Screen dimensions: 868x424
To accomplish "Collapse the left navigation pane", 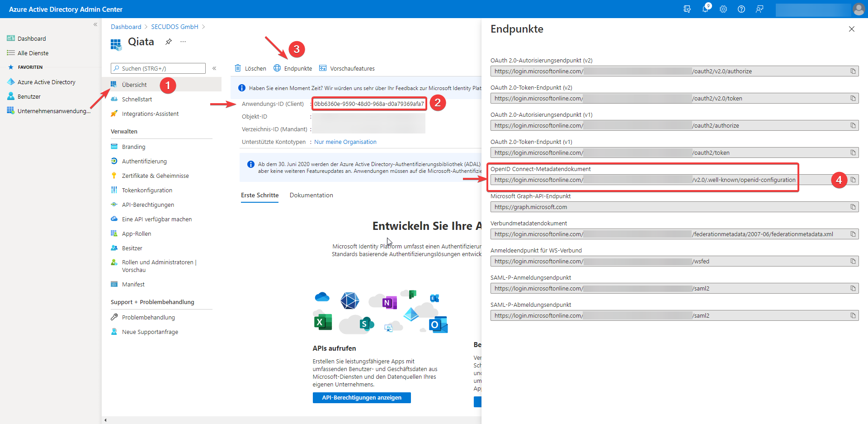I will (x=95, y=24).
